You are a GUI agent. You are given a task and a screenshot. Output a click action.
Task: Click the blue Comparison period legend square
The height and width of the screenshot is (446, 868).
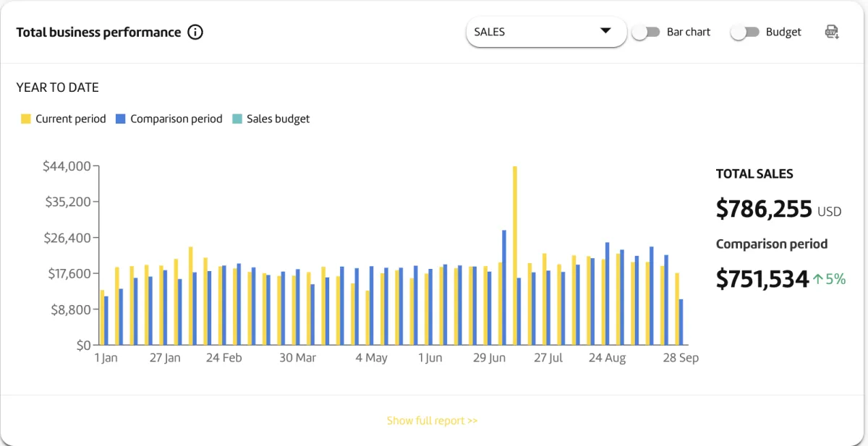121,119
